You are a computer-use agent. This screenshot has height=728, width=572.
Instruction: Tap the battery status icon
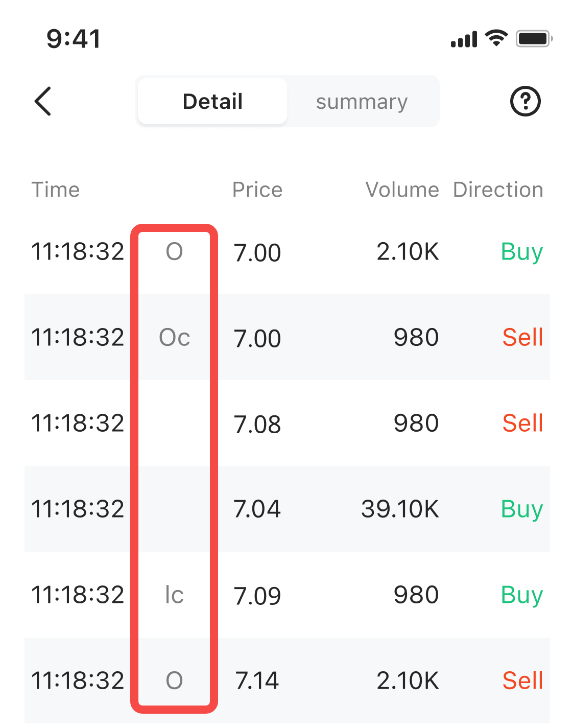534,39
